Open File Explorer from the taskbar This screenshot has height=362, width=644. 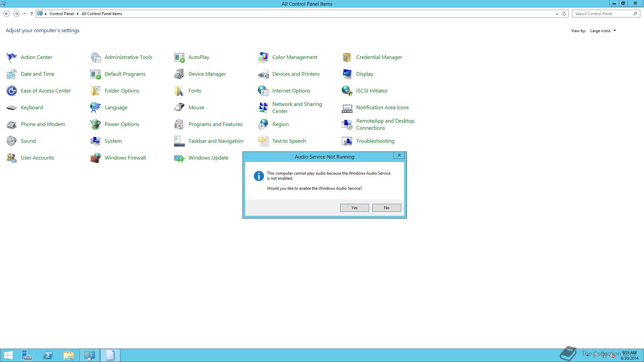point(69,355)
